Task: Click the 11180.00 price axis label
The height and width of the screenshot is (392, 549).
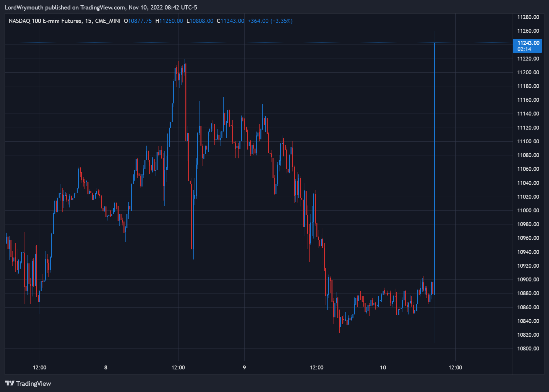Action: (528, 86)
